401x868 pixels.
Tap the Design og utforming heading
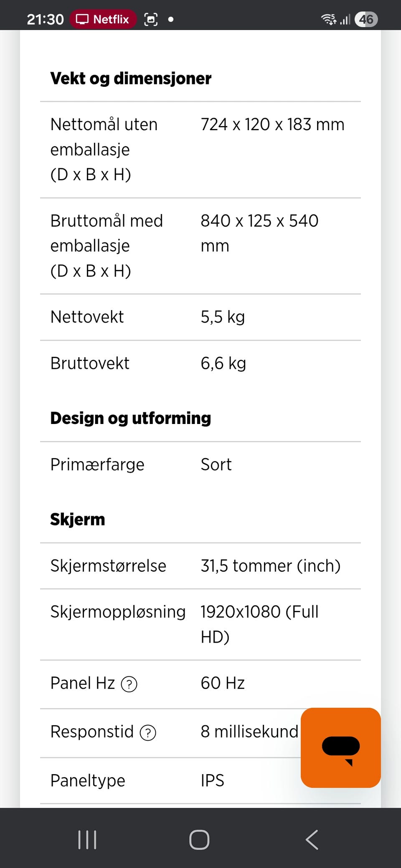130,418
